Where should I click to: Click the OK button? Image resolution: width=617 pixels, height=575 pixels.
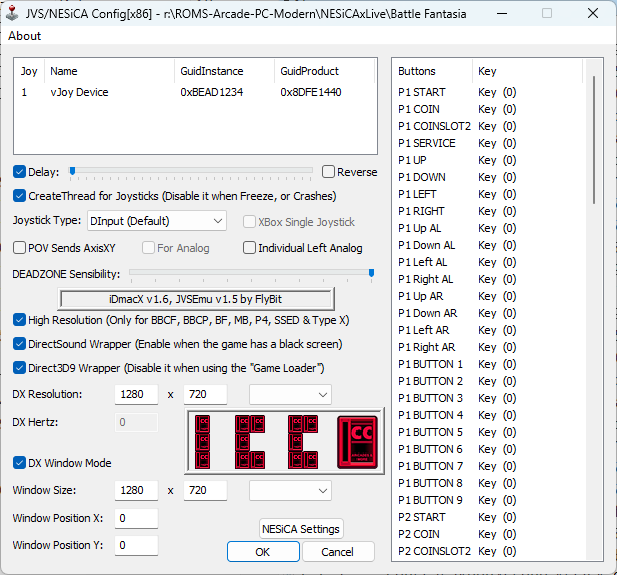pyautogui.click(x=263, y=552)
